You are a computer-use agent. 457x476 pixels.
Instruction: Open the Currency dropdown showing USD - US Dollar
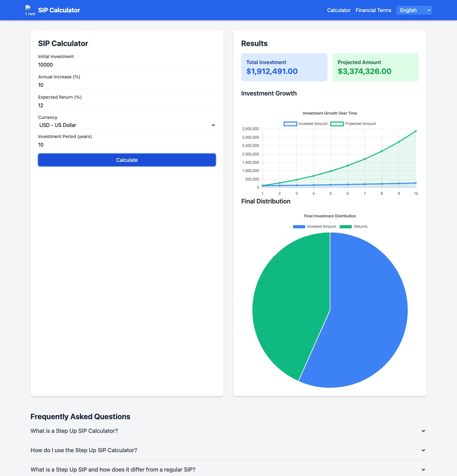[x=127, y=125]
